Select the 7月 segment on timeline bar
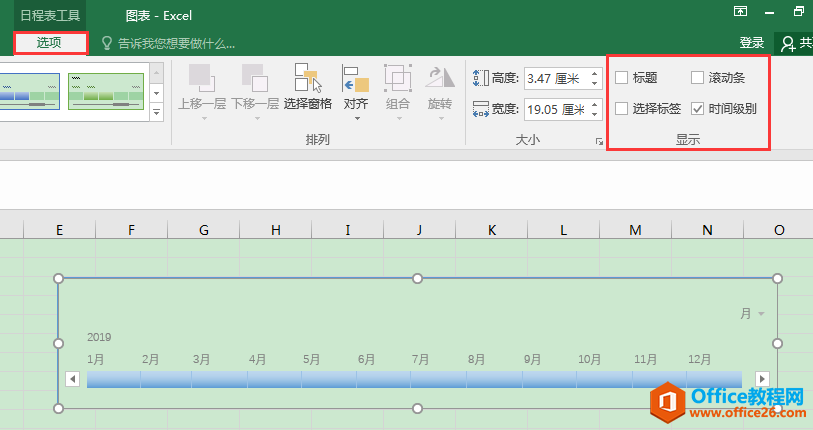 [x=438, y=379]
